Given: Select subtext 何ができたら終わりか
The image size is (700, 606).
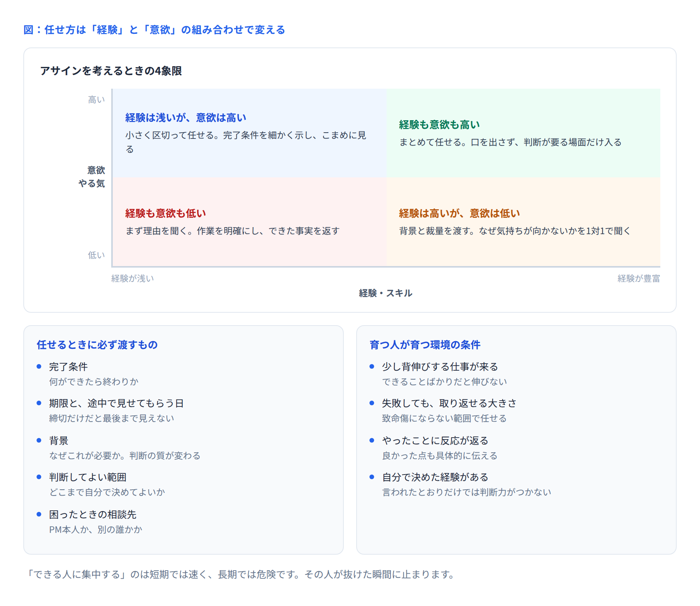Looking at the screenshot, I should tap(94, 382).
